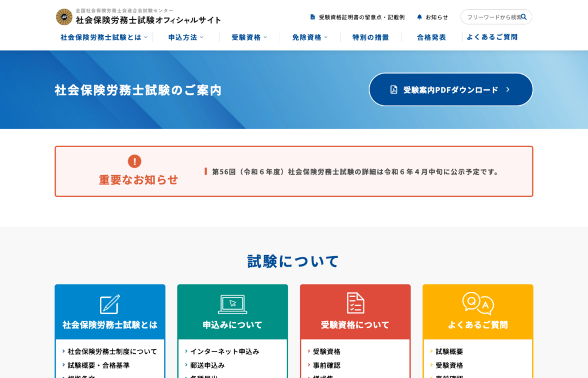Click the exclamation mark alert icon
The width and height of the screenshot is (588, 378).
(x=134, y=161)
